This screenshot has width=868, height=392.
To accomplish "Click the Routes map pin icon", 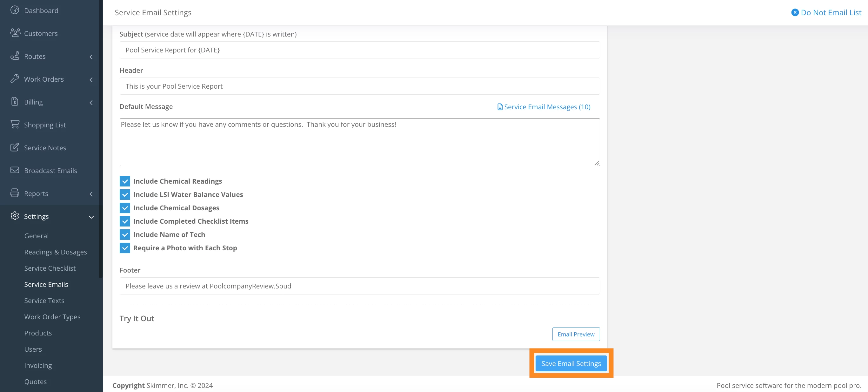I will 15,56.
